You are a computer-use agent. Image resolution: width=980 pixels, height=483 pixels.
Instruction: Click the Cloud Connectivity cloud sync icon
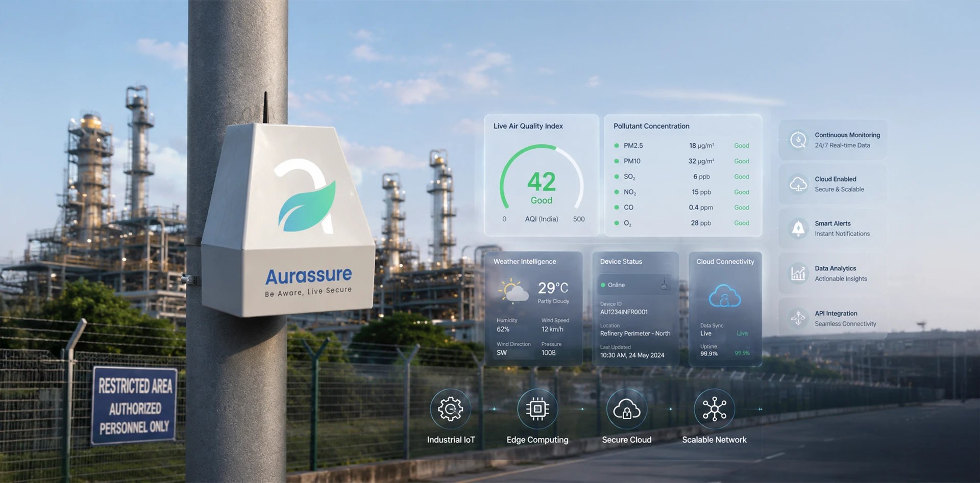(x=725, y=296)
